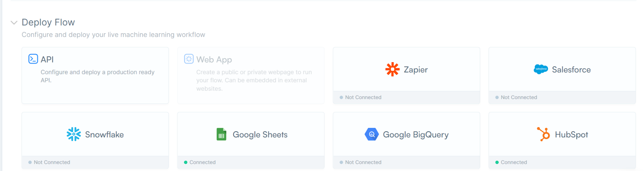The image size is (644, 171).
Task: Click Google Sheets' Connected status
Action: point(202,163)
